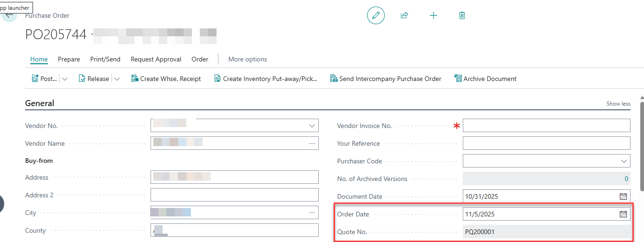Click More options link

click(x=248, y=59)
